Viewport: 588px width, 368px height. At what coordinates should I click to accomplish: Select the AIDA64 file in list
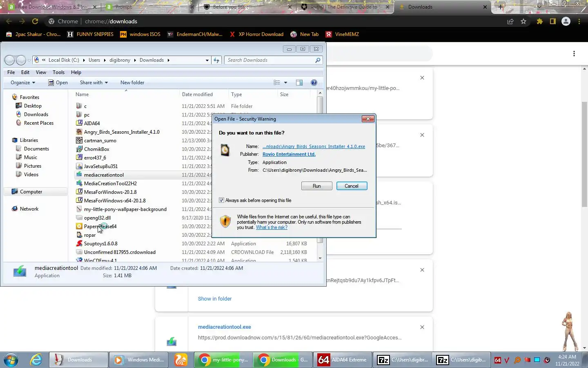(92, 123)
